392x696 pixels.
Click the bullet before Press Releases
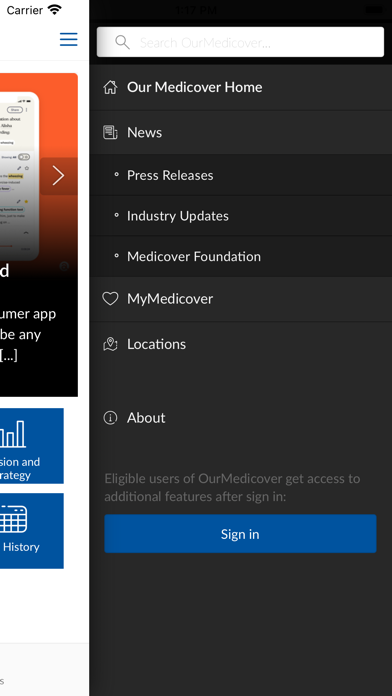pos(116,175)
